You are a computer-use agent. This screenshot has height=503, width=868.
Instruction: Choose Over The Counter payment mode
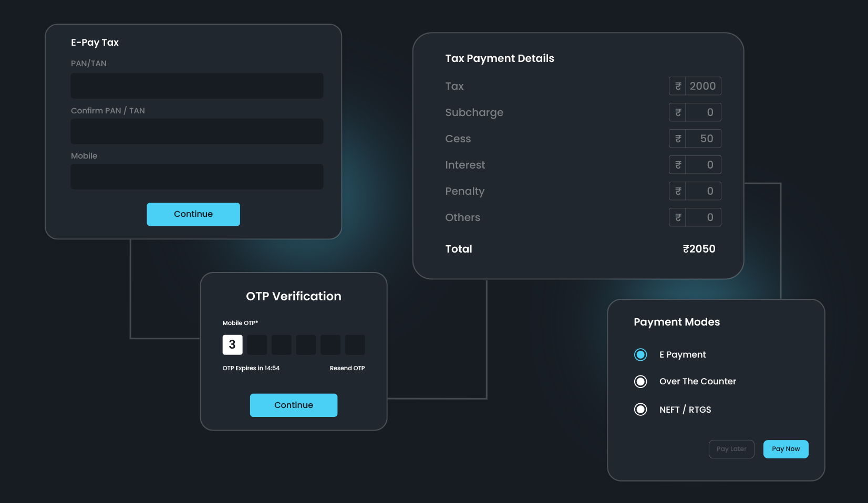click(x=640, y=382)
